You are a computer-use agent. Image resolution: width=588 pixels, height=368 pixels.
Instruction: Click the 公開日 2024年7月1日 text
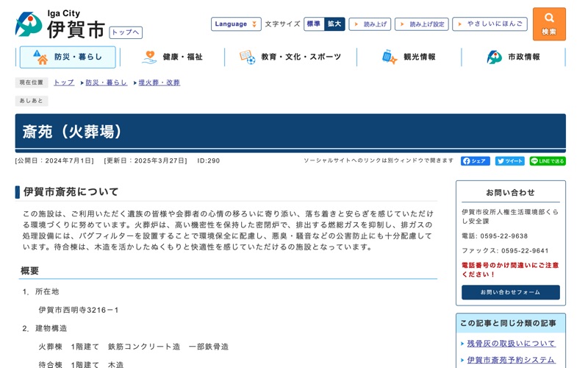tap(54, 160)
